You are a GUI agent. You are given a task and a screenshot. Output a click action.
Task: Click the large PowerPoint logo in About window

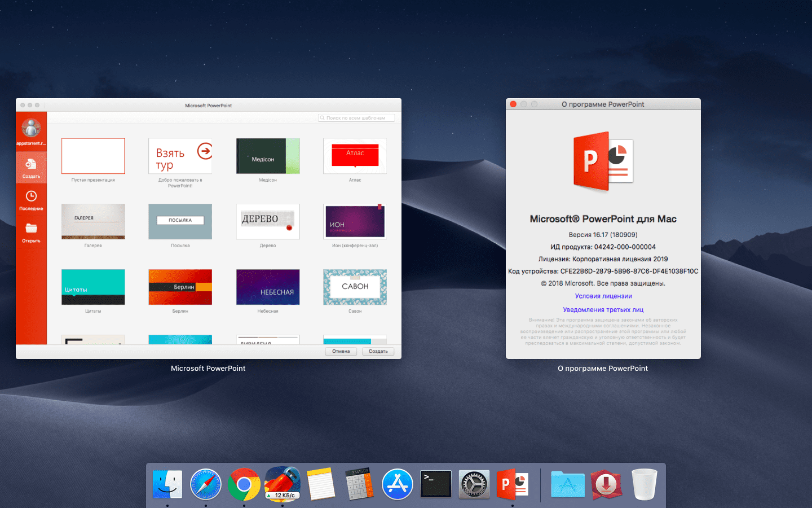click(603, 161)
